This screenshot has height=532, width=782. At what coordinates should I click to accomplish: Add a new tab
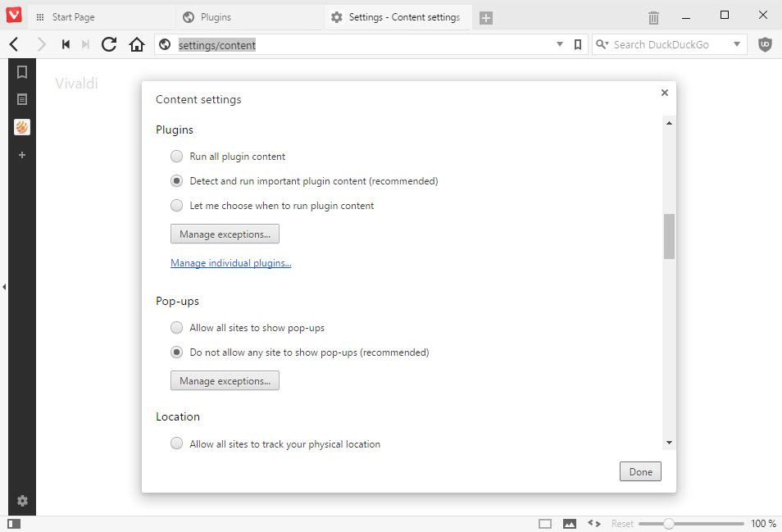click(486, 18)
